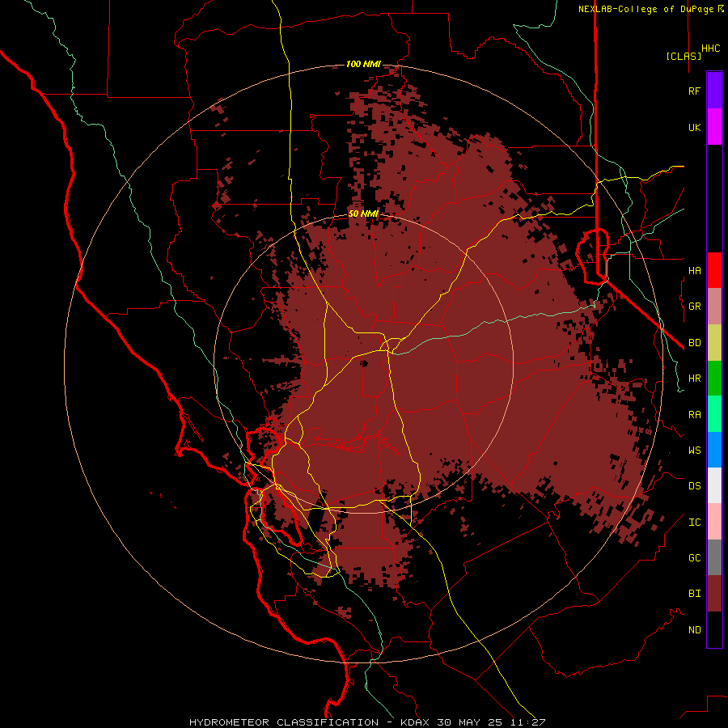
Task: Click the UK legend label
Action: click(695, 127)
